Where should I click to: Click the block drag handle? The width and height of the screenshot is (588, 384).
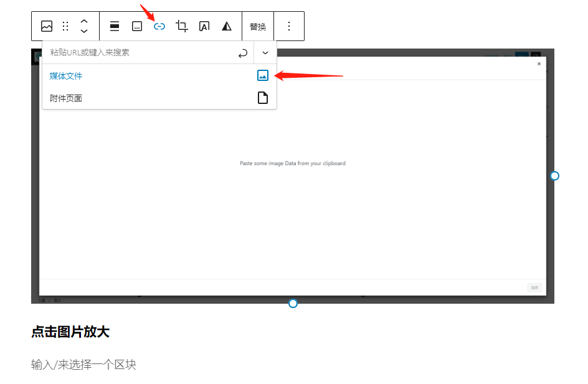[x=65, y=26]
